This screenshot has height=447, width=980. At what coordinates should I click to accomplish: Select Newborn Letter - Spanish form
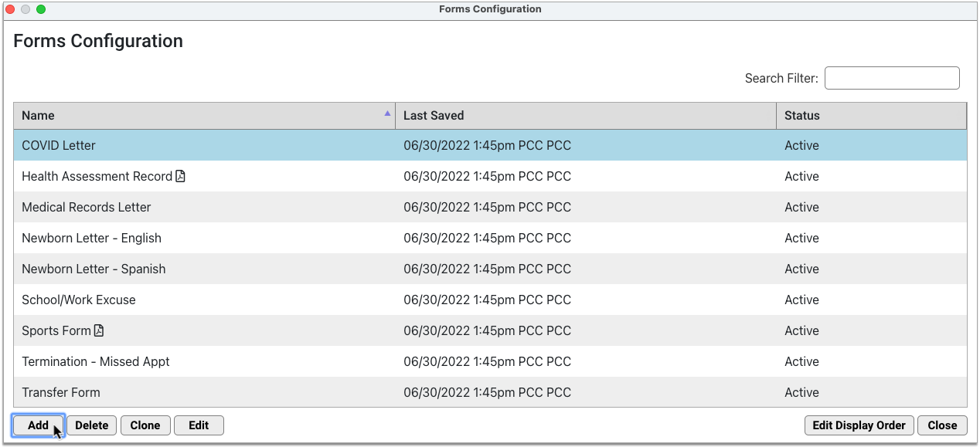click(x=490, y=269)
